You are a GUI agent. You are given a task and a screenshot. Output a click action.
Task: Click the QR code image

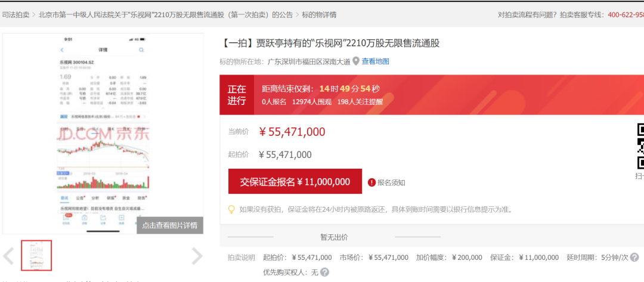(640, 146)
